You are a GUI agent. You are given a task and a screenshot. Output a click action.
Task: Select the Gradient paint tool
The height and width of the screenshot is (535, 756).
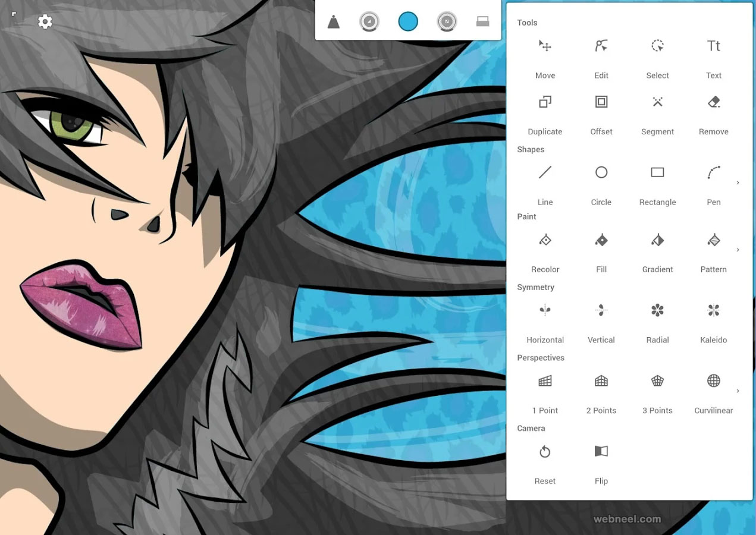coord(657,240)
